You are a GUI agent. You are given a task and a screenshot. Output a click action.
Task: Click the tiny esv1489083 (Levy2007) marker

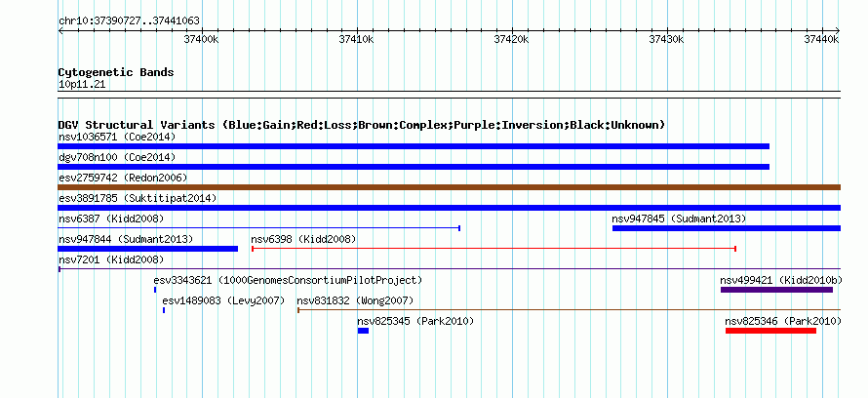point(163,310)
